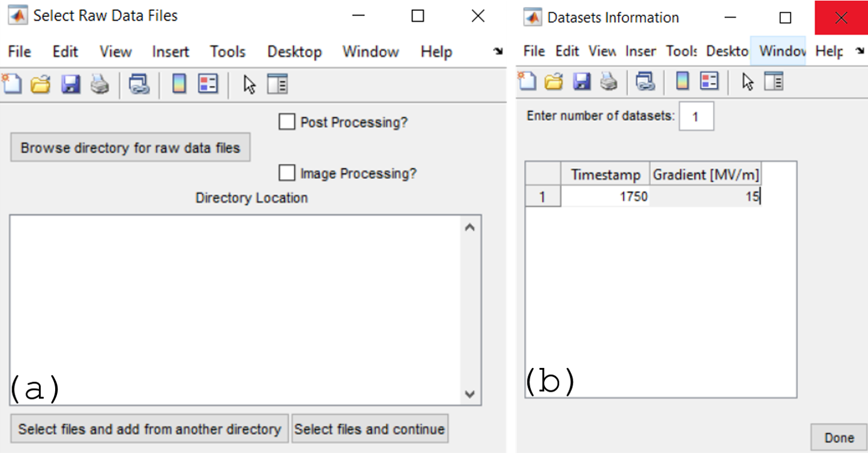This screenshot has height=453, width=868.
Task: Open Window menu in Datasets Information window
Action: tap(778, 51)
